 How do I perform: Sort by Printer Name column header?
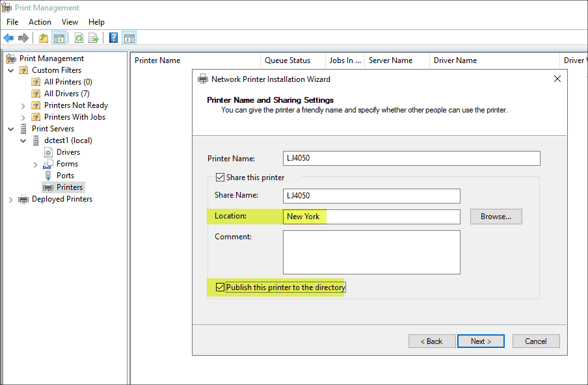pyautogui.click(x=195, y=60)
